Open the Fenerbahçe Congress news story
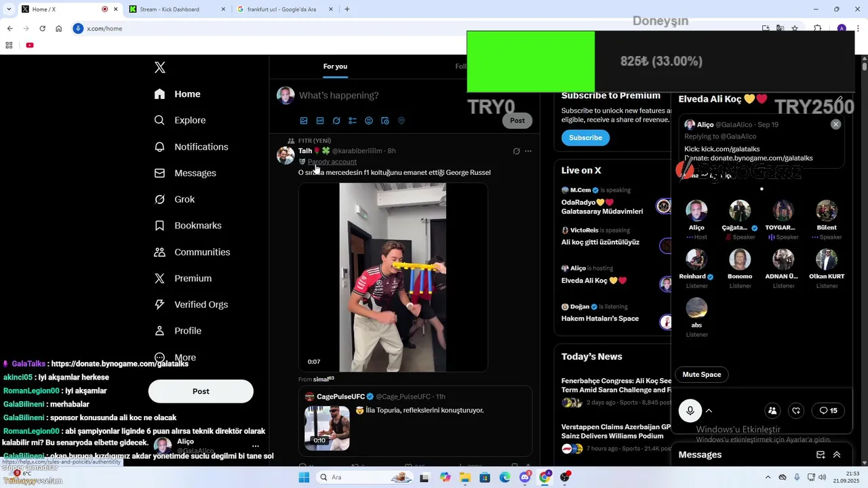This screenshot has height=488, width=868. [x=616, y=386]
